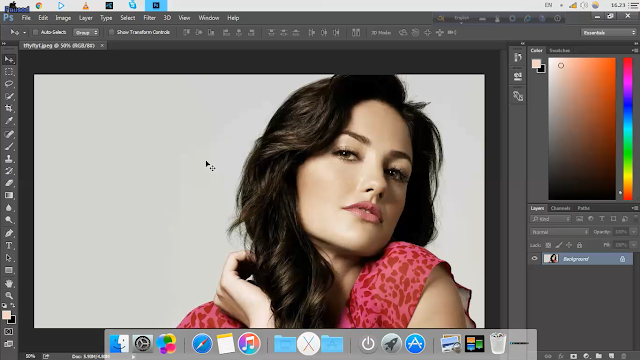The image size is (640, 360).
Task: Select the Crop tool
Action: coord(9,108)
